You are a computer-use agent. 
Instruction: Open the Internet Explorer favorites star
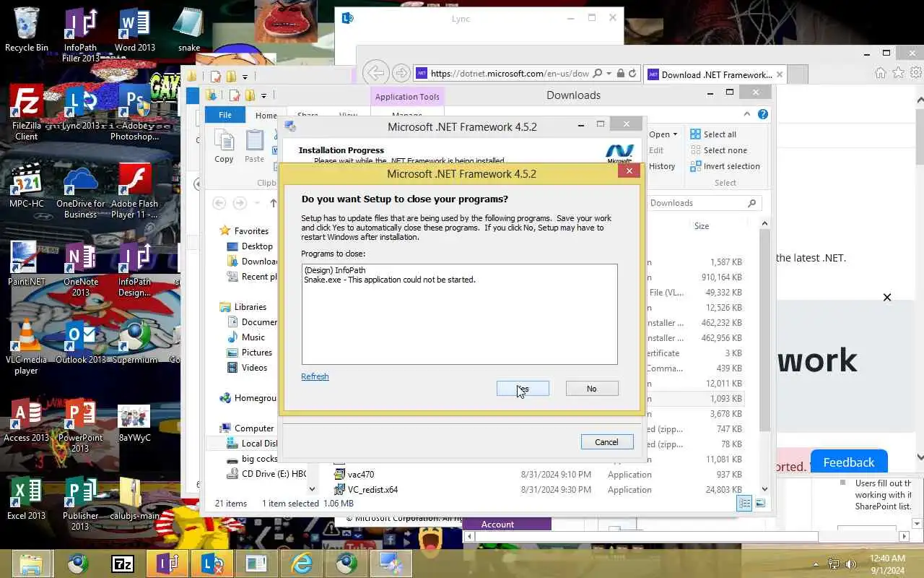(898, 73)
